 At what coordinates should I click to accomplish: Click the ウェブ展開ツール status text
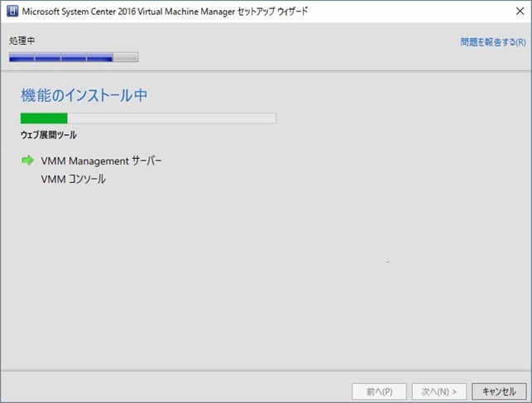point(49,135)
